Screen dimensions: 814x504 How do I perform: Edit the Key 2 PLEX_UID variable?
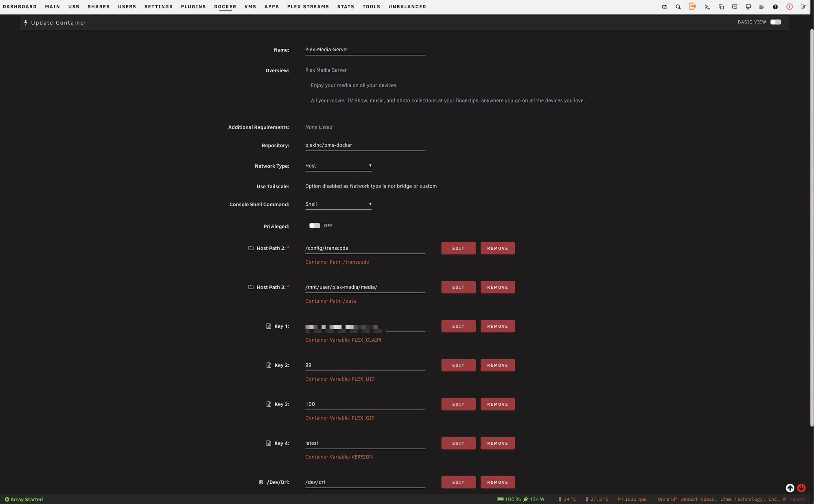click(x=458, y=365)
